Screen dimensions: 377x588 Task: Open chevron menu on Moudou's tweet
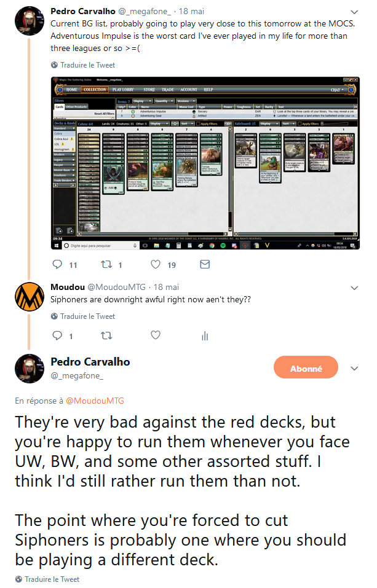(354, 288)
